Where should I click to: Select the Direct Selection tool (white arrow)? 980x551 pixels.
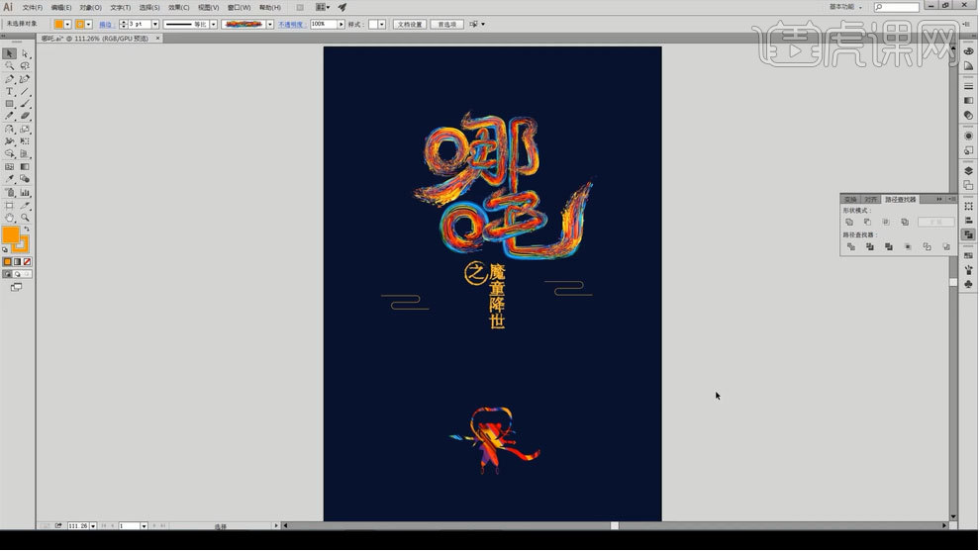pos(25,53)
